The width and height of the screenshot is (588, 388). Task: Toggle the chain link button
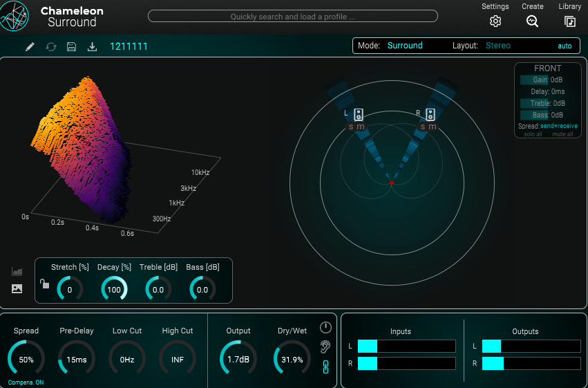[325, 367]
